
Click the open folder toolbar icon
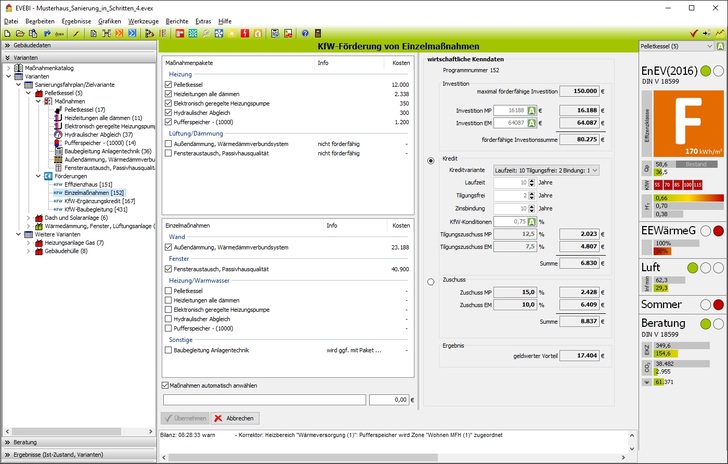click(x=20, y=33)
